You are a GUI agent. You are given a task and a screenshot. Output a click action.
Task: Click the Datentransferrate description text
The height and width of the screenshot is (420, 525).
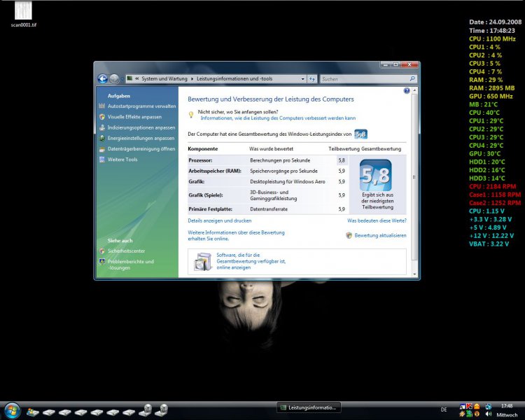pos(269,209)
